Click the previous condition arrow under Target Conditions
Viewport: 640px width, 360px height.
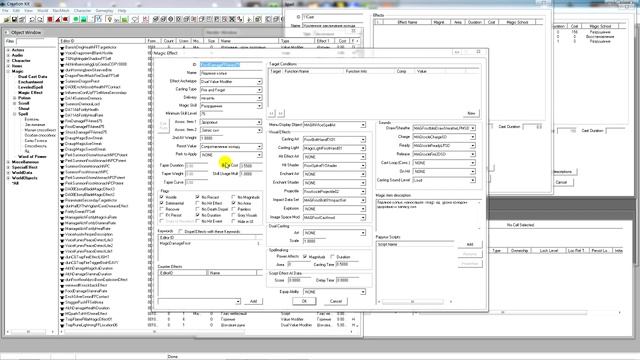pos(272,113)
